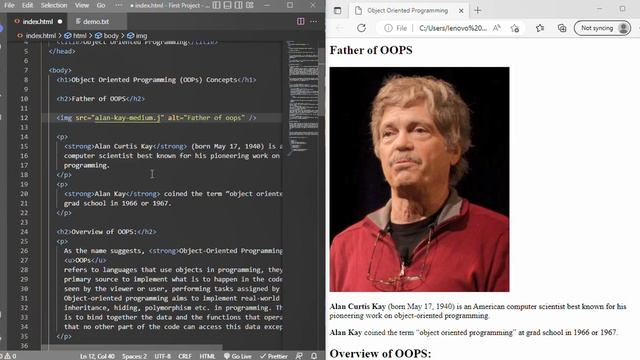Start the Go Live server

pos(238,356)
